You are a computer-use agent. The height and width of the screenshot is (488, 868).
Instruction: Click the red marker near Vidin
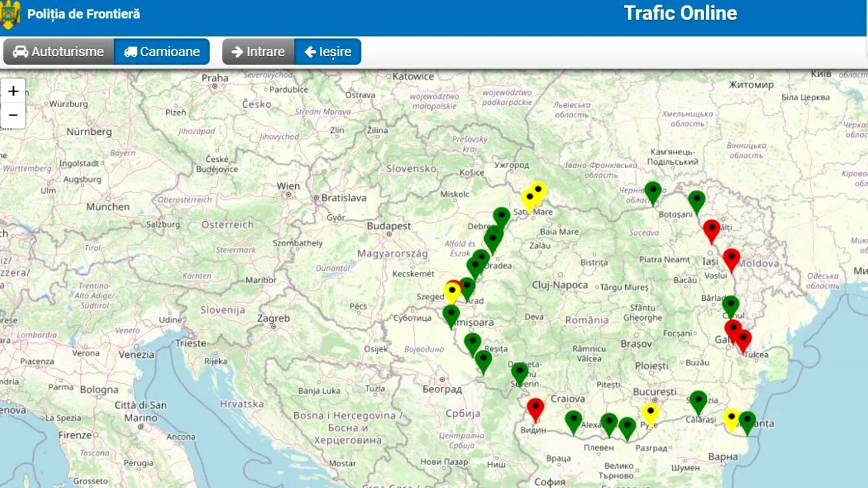click(535, 405)
